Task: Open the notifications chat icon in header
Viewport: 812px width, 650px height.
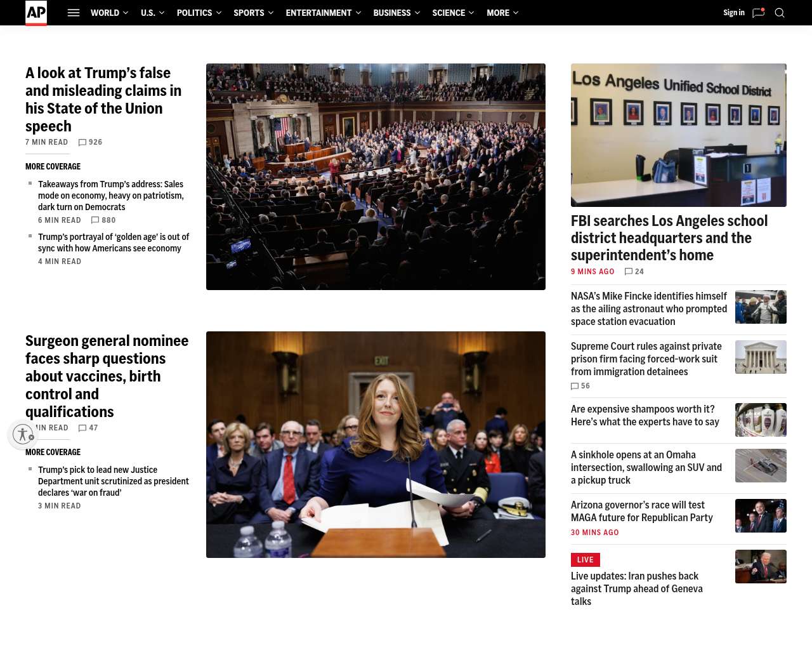Action: [759, 13]
